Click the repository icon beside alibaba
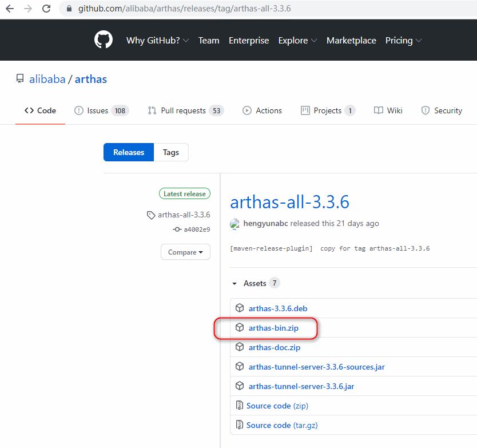The height and width of the screenshot is (448, 477). 20,78
